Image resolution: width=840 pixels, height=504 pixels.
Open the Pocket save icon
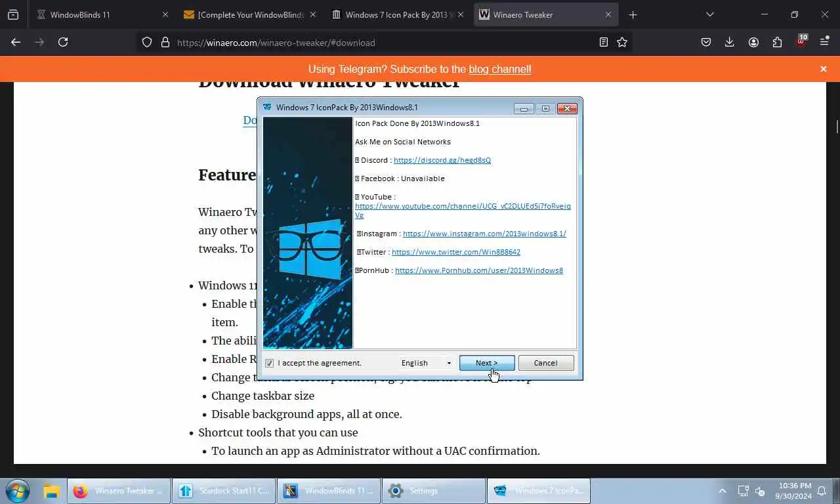[706, 42]
